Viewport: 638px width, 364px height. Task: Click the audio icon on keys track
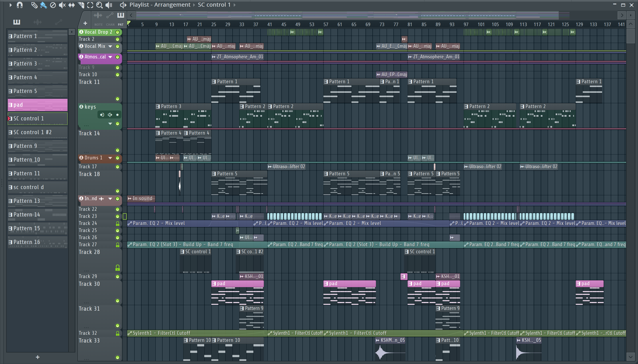[102, 115]
